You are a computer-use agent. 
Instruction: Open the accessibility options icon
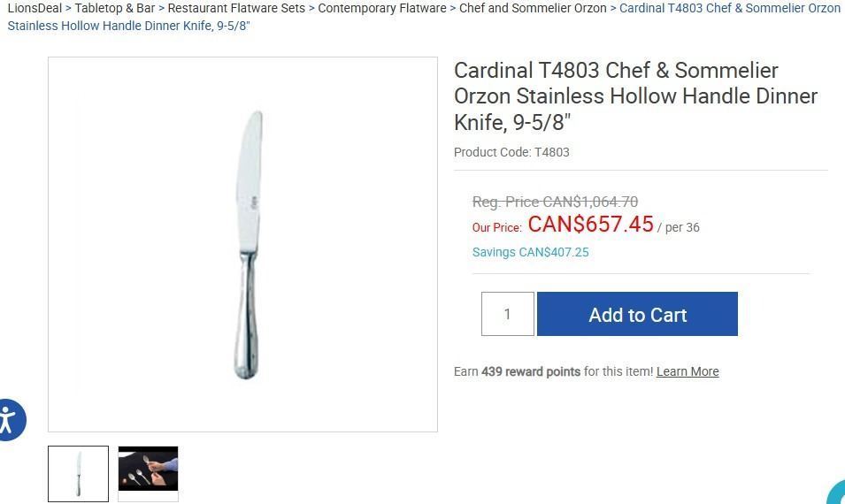(9, 419)
